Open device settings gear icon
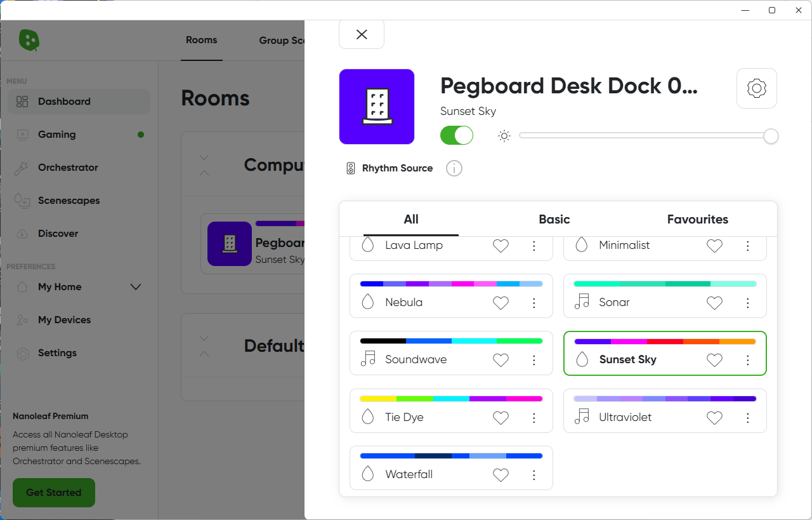 [756, 88]
